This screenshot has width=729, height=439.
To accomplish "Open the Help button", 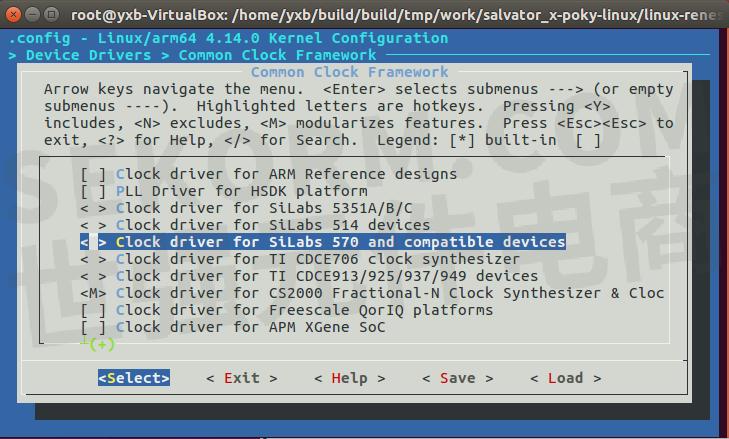I will 349,378.
